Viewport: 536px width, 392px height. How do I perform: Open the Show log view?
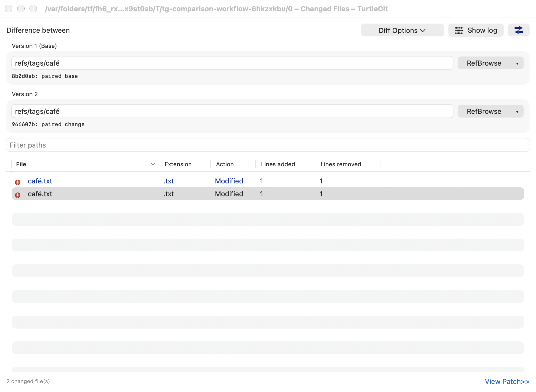(x=476, y=30)
